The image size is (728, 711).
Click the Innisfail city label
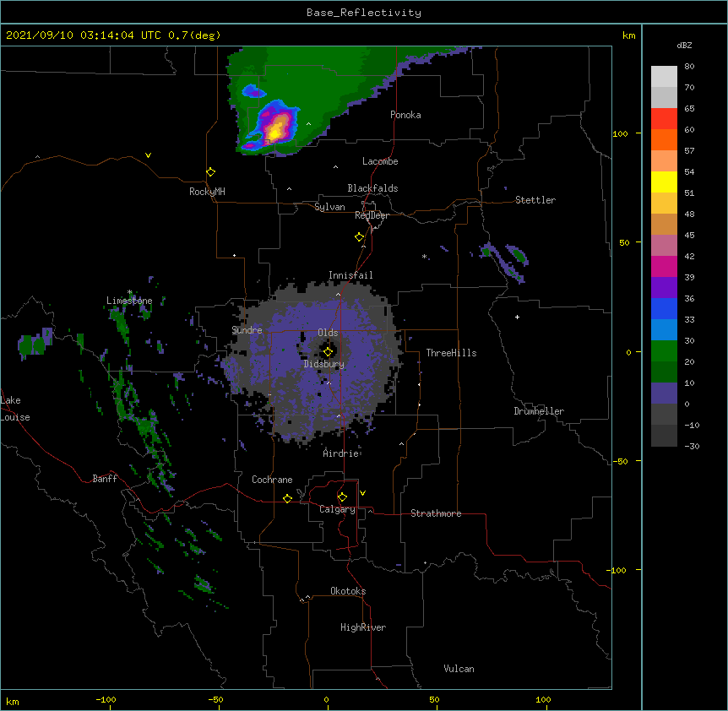[x=350, y=275]
